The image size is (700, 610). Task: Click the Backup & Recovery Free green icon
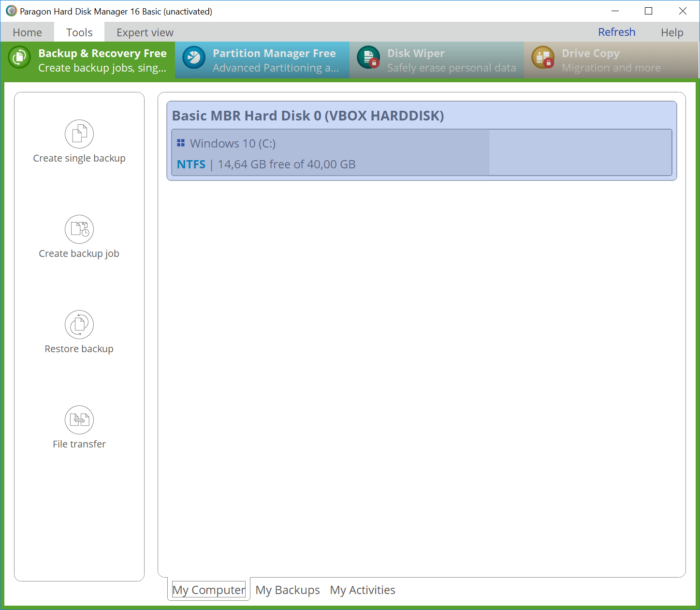tap(19, 58)
